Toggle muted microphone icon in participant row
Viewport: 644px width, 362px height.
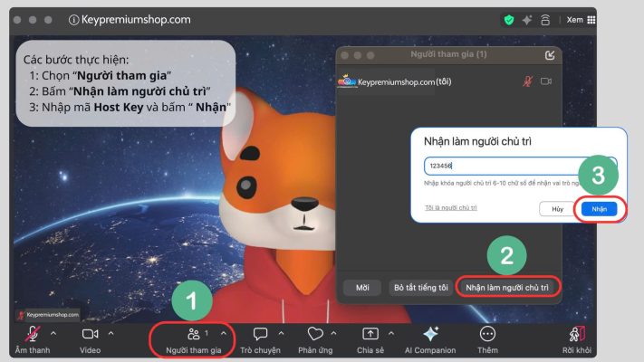pyautogui.click(x=527, y=81)
